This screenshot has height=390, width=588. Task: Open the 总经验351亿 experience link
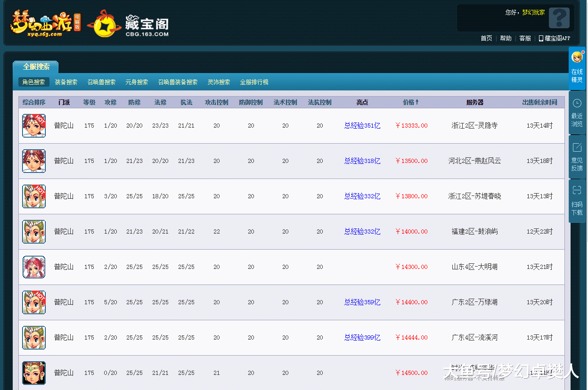[362, 126]
